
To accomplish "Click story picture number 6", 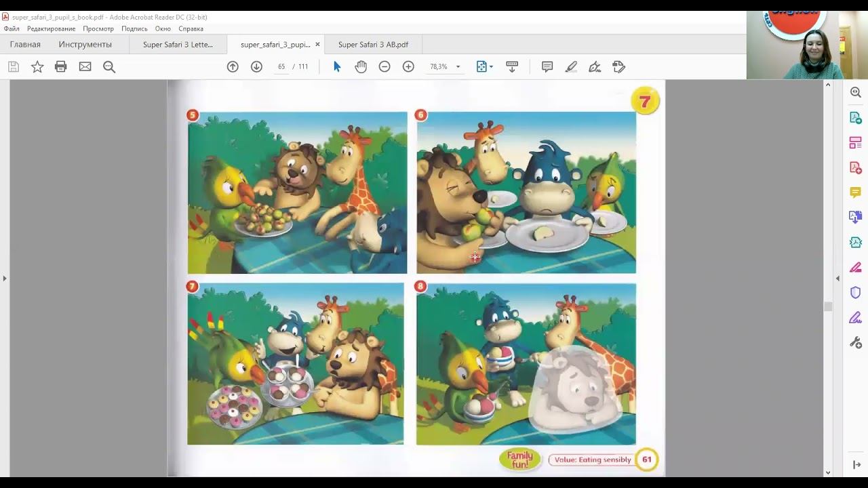I will [526, 192].
